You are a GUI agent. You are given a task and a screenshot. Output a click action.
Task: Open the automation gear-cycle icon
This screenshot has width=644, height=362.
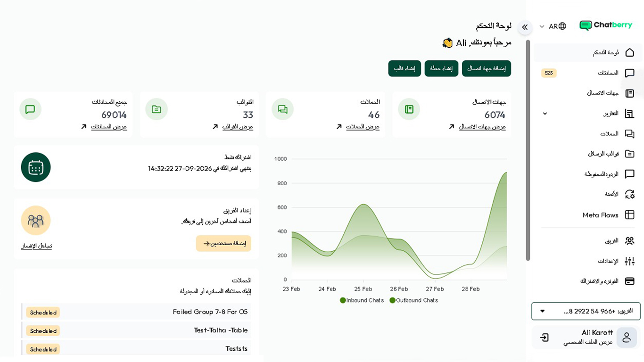click(629, 194)
